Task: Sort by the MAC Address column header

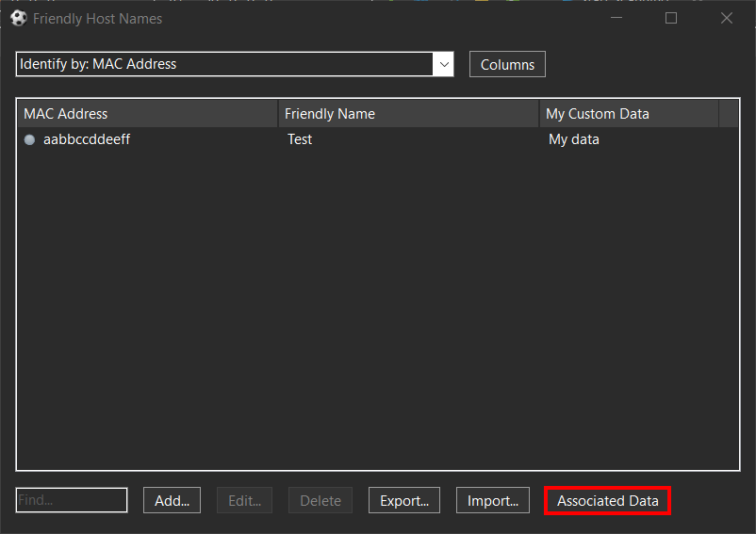Action: (x=147, y=114)
